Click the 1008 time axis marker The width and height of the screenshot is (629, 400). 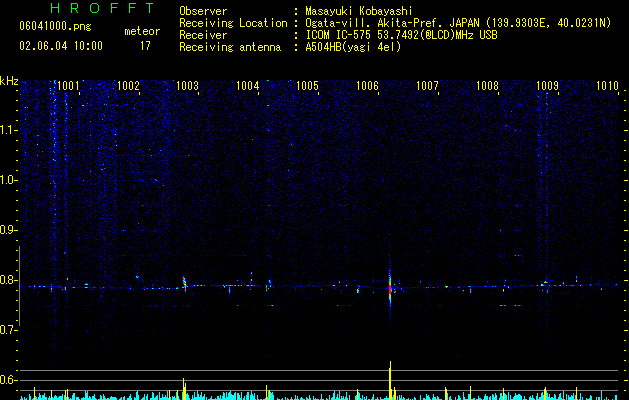pos(487,86)
